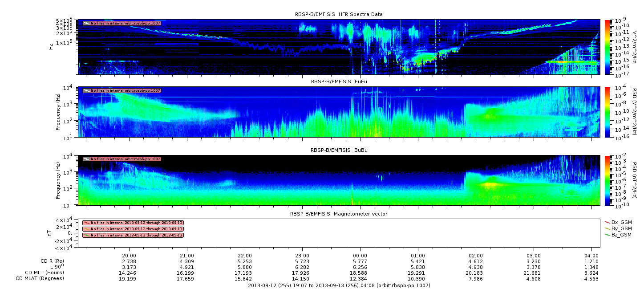Click the Bz_GSM green legend line icon

click(x=608, y=235)
